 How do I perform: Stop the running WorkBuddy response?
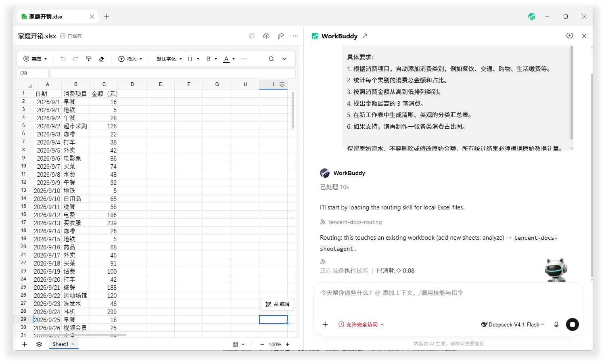pyautogui.click(x=573, y=324)
